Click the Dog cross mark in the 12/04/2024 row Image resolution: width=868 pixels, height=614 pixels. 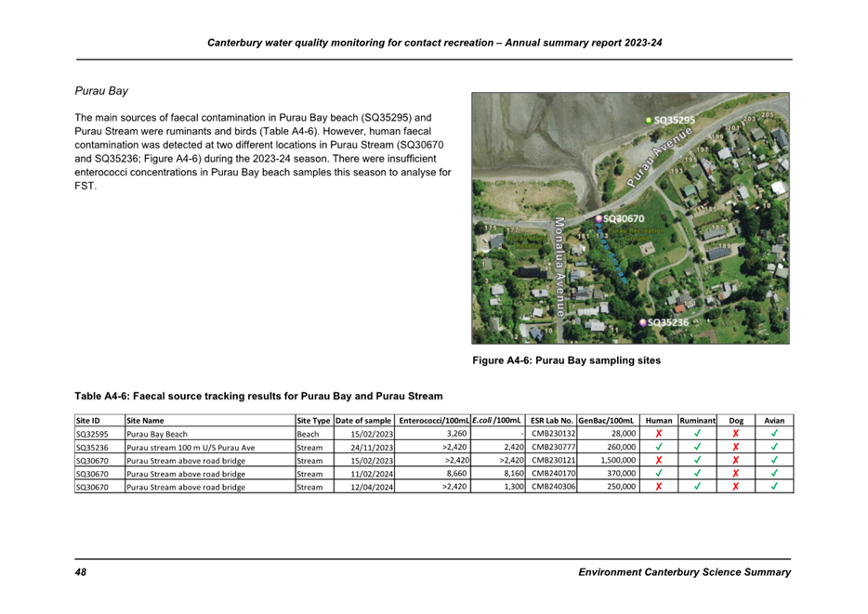pyautogui.click(x=736, y=487)
